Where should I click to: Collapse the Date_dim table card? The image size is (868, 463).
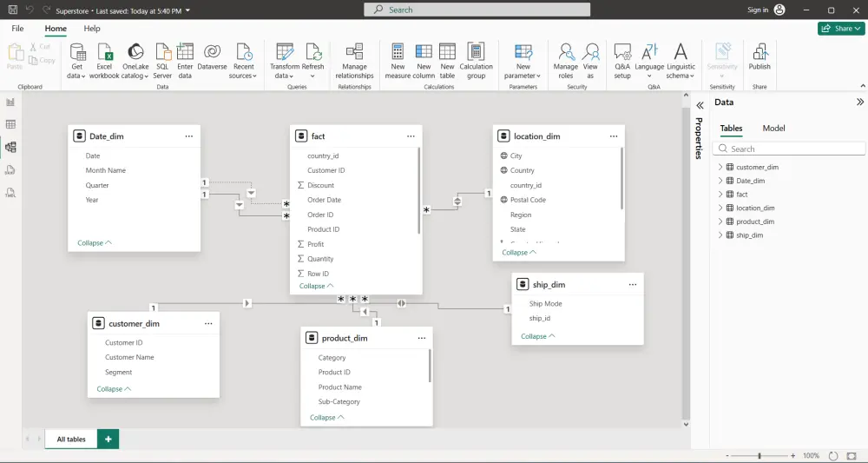click(95, 242)
